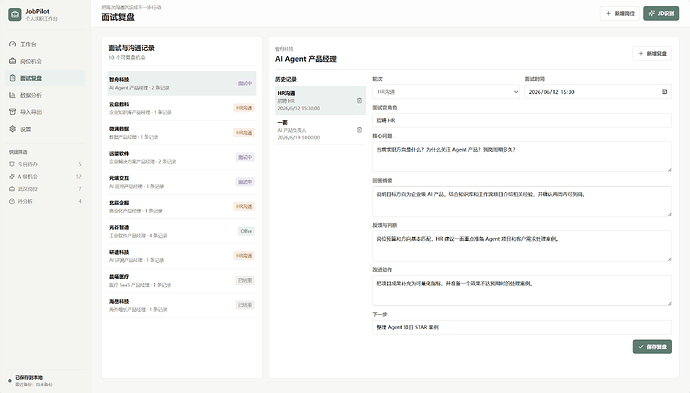Focus the 下一步 input field

click(522, 327)
